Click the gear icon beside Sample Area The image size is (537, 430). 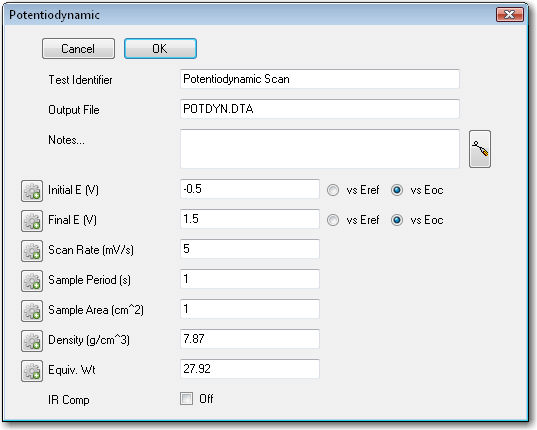[32, 311]
